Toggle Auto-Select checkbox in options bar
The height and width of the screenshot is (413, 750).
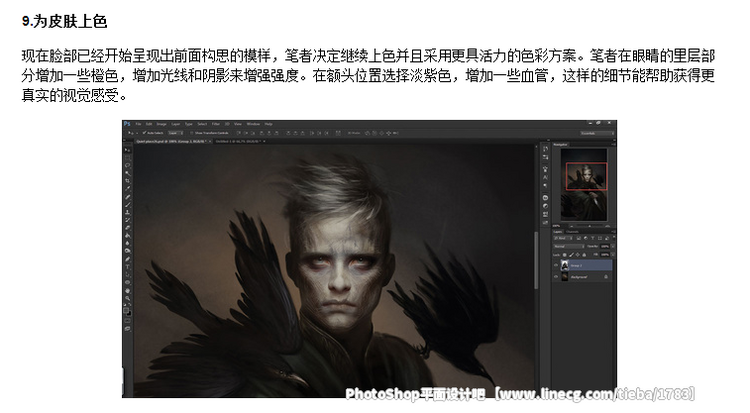tap(144, 133)
